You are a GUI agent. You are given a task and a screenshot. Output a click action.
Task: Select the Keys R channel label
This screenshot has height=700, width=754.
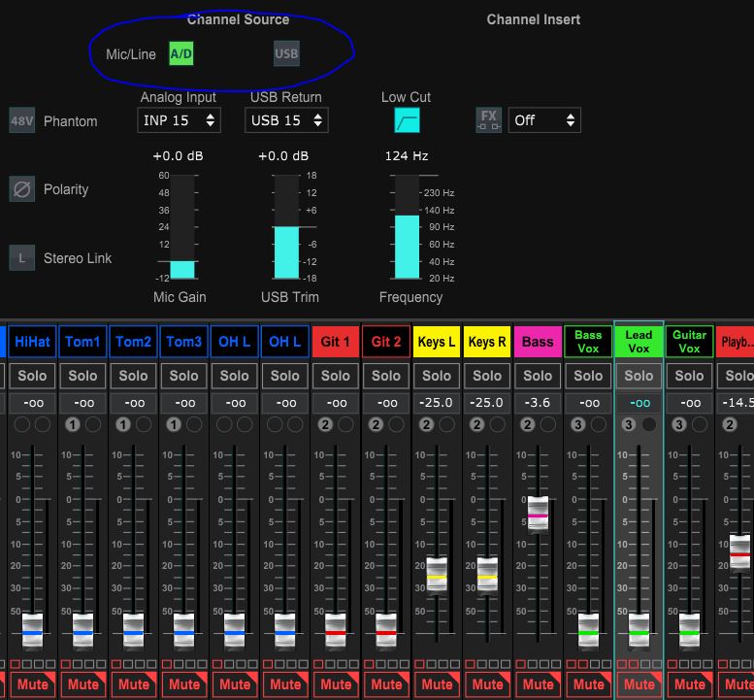(x=486, y=342)
